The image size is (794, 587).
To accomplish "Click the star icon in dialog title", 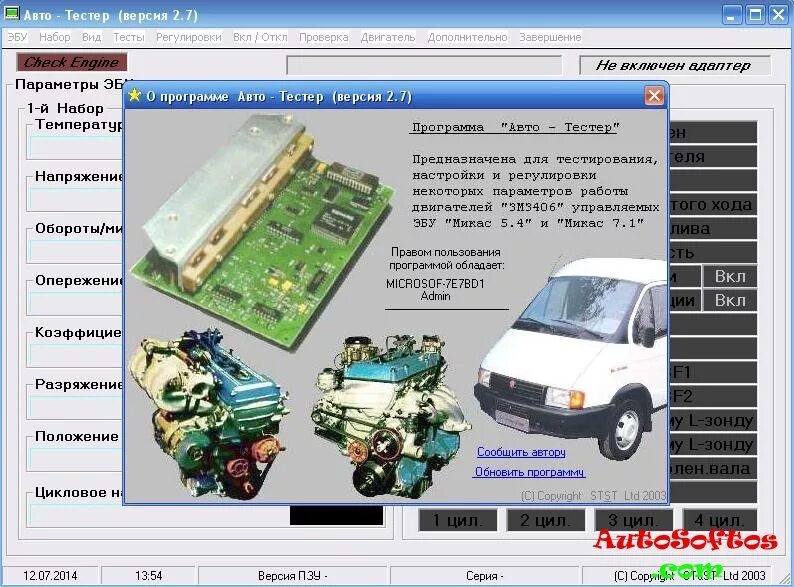I will [135, 95].
